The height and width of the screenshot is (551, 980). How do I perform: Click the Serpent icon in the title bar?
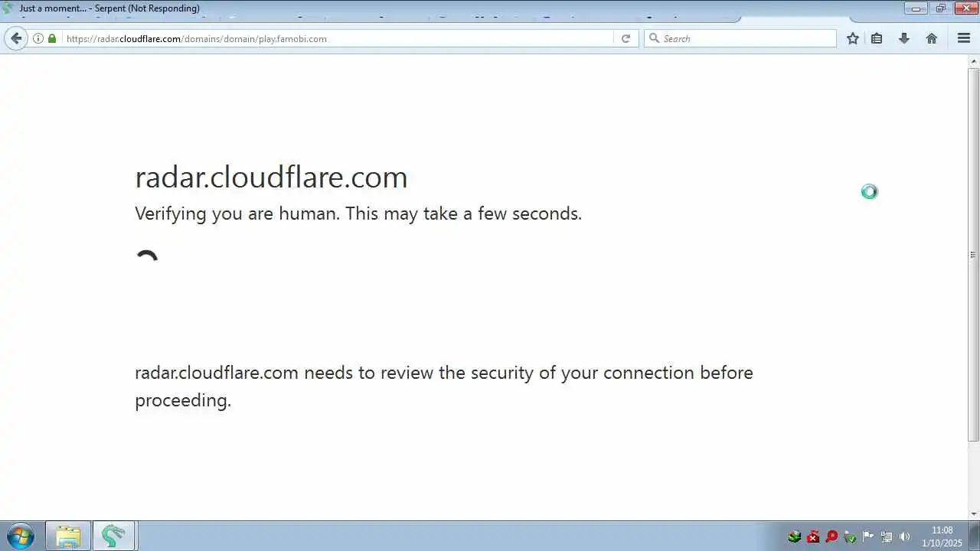pos(8,8)
